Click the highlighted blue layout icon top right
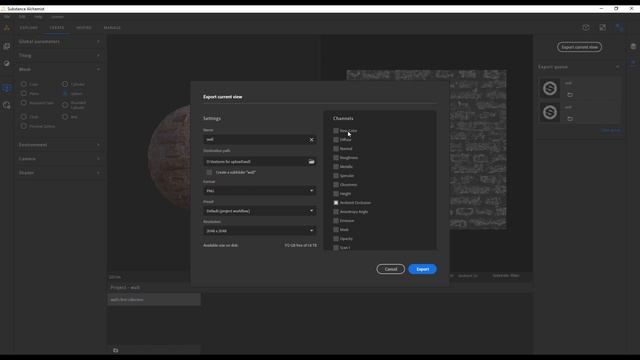640x360 pixels. tap(619, 27)
